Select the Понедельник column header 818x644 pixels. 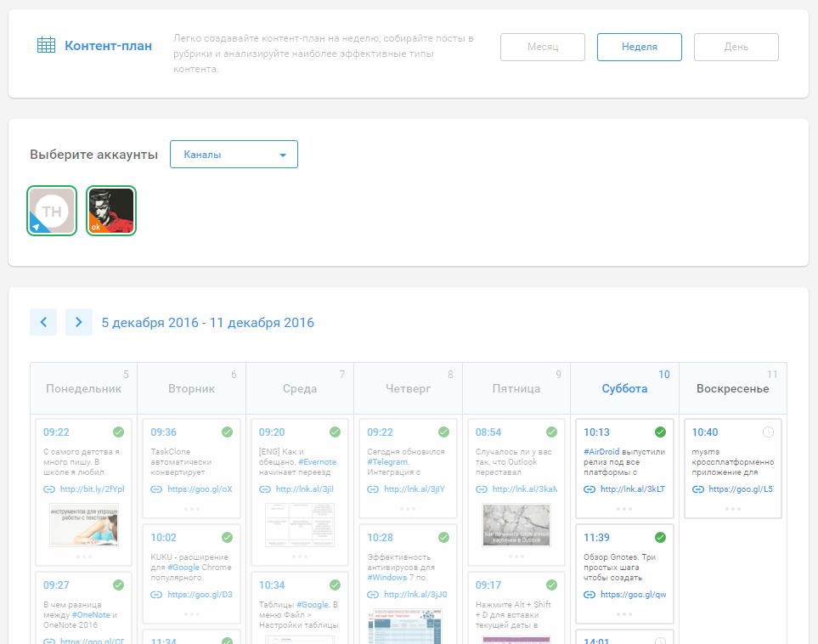coord(83,388)
